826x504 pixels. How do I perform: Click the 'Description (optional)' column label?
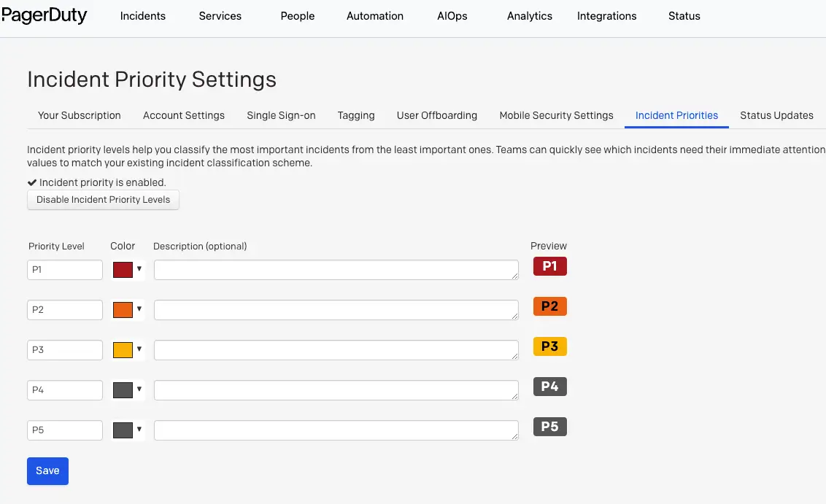click(x=200, y=246)
